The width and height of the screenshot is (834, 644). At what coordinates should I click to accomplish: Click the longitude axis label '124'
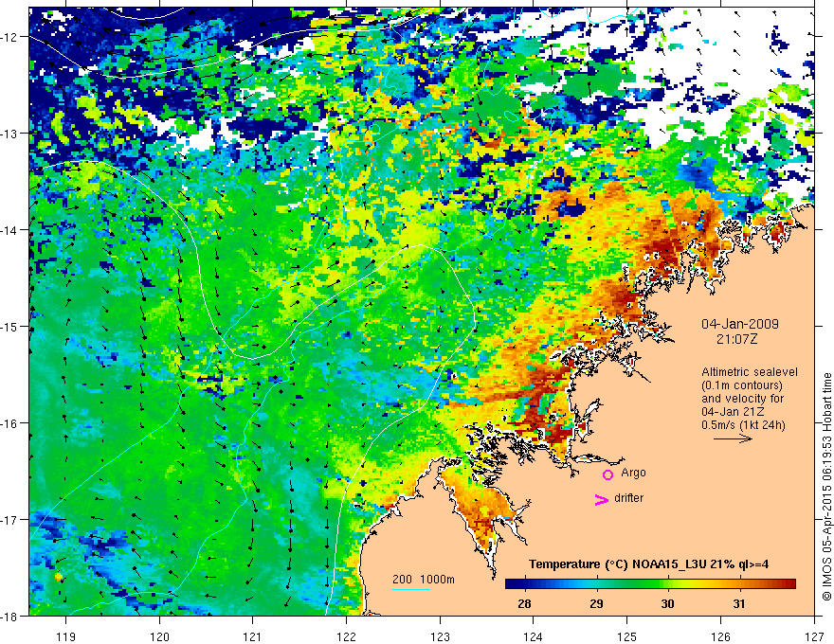(534, 636)
